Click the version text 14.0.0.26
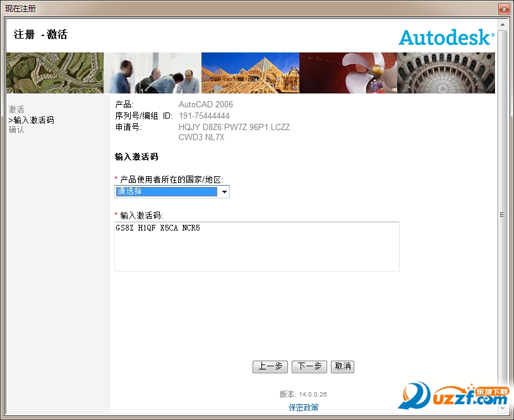The width and height of the screenshot is (514, 420). (x=313, y=394)
